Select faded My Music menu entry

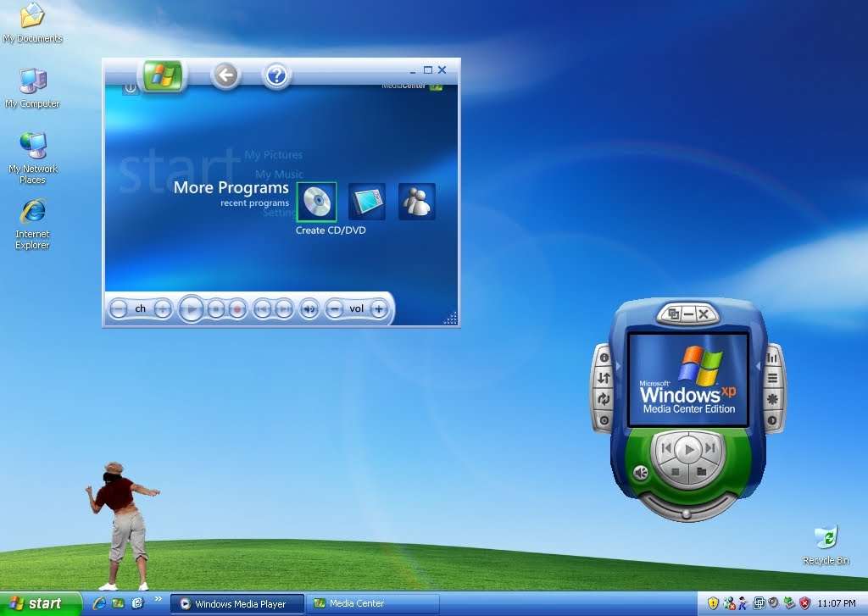click(279, 175)
